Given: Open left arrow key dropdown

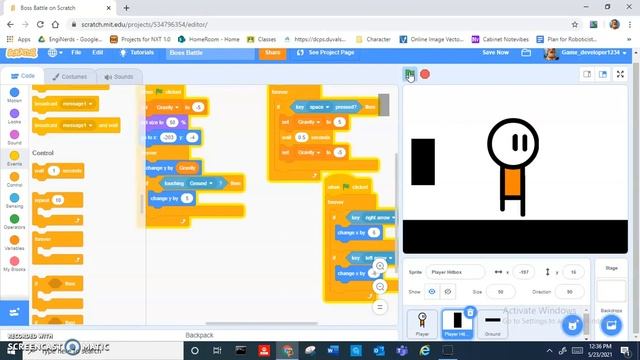Looking at the screenshot, I should click(x=378, y=258).
